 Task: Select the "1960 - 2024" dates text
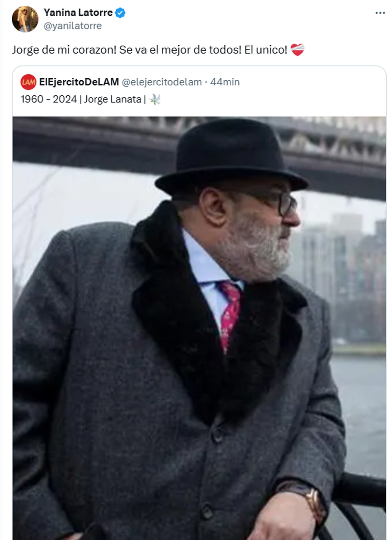coord(49,99)
